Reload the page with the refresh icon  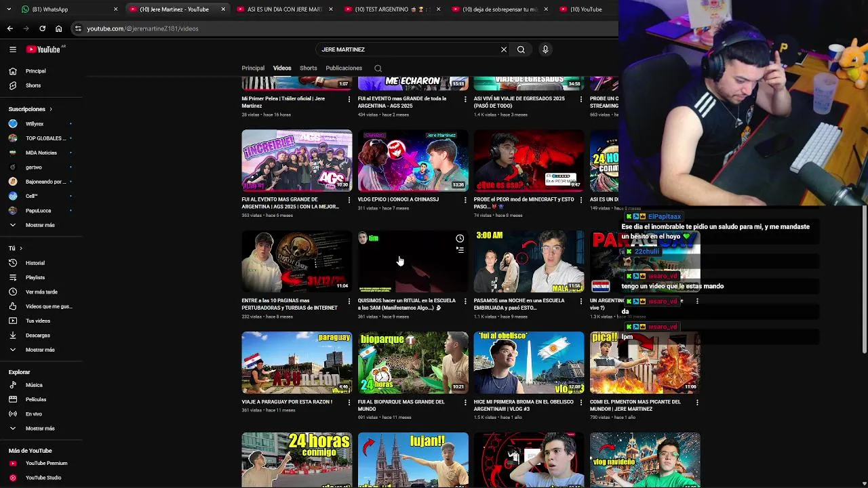tap(42, 28)
